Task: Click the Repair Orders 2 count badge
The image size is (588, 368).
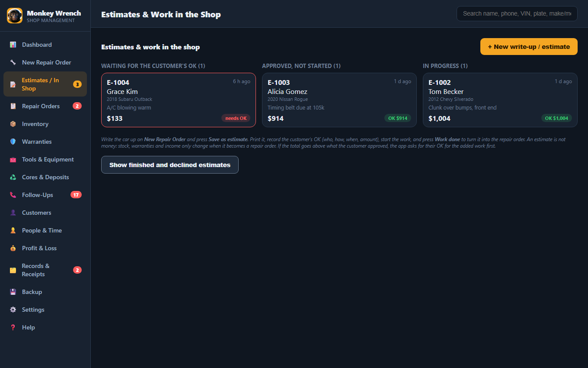Action: [77, 106]
